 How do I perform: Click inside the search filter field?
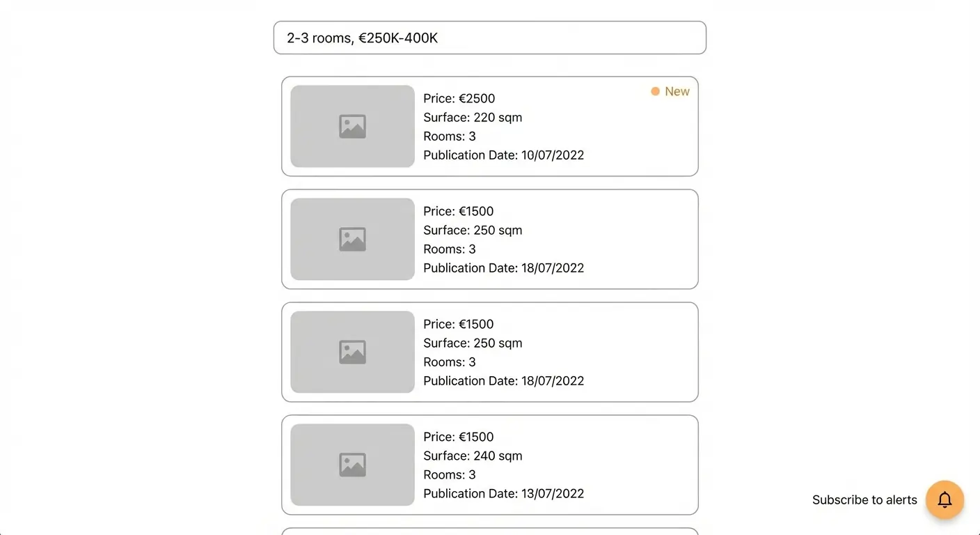(489, 38)
